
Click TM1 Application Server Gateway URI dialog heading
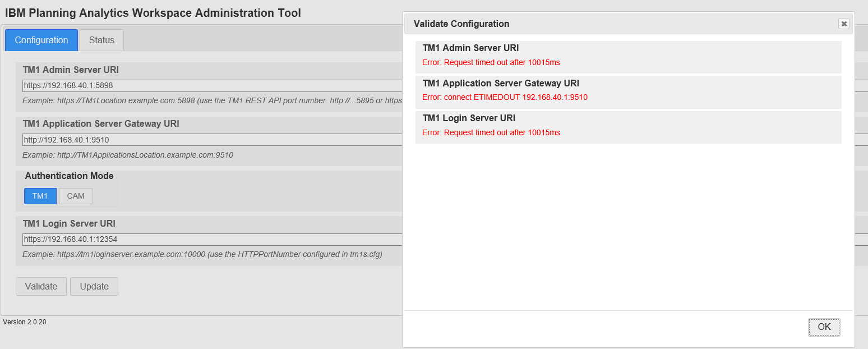pyautogui.click(x=501, y=83)
